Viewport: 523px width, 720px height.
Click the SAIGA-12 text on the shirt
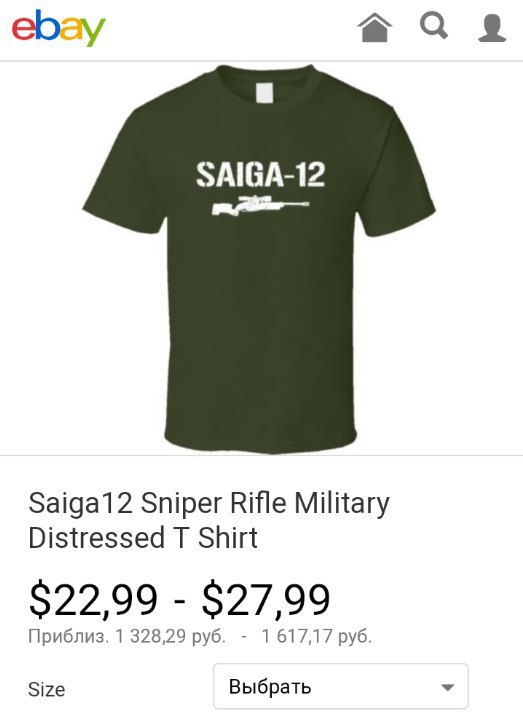(x=260, y=174)
